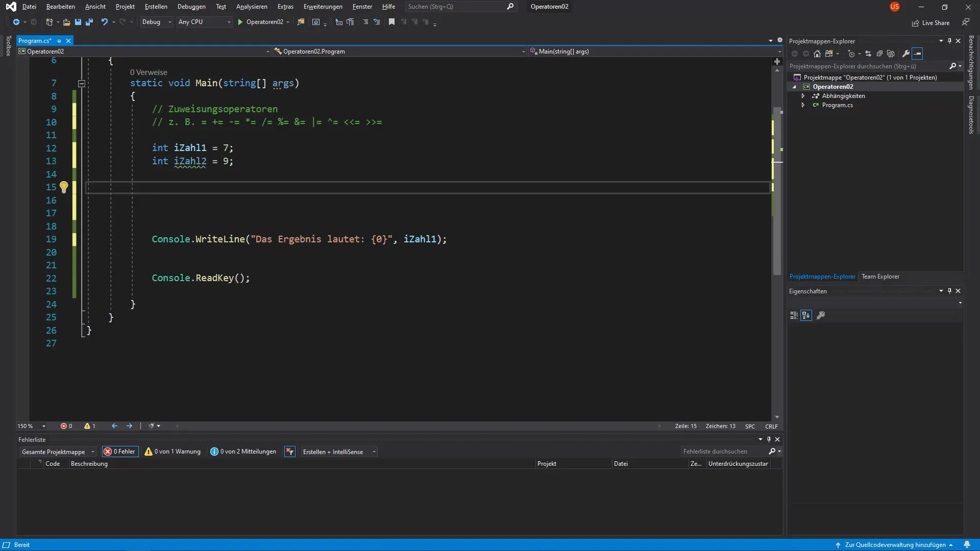Switch to the Team Explorer tab
Screen dimensions: 980x551
click(880, 277)
